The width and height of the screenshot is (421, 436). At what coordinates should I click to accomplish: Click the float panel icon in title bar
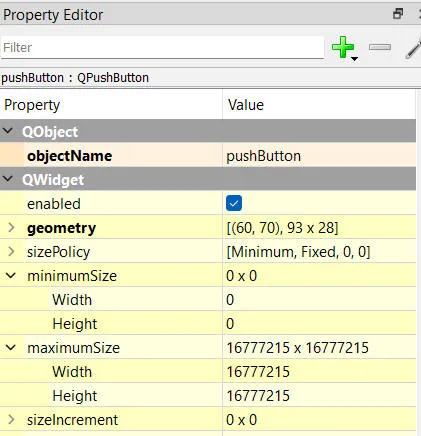coord(398,14)
